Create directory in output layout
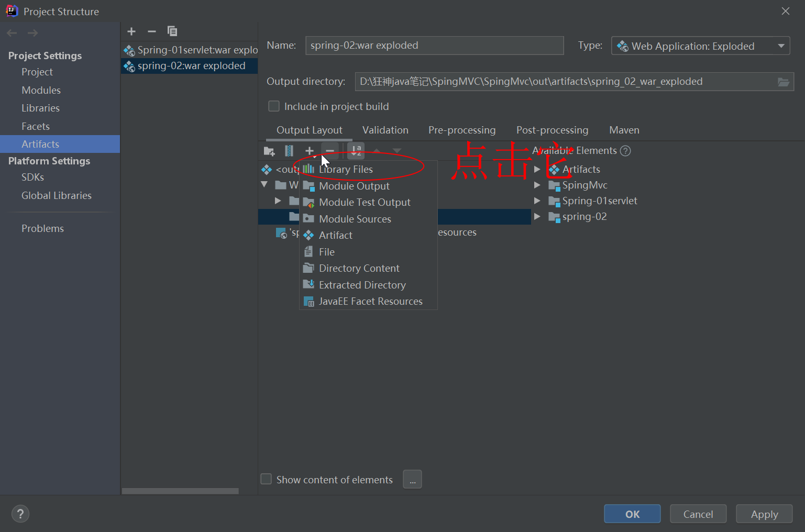805x532 pixels. point(269,151)
